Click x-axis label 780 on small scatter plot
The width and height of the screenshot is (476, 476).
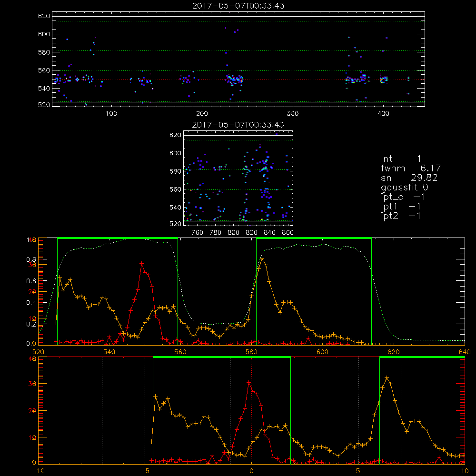point(216,233)
